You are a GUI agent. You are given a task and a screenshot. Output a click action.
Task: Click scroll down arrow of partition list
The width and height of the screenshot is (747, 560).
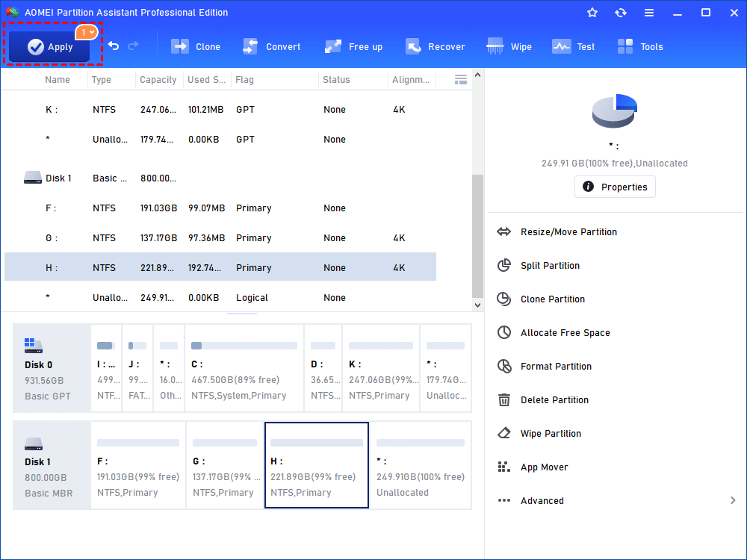coord(478,305)
